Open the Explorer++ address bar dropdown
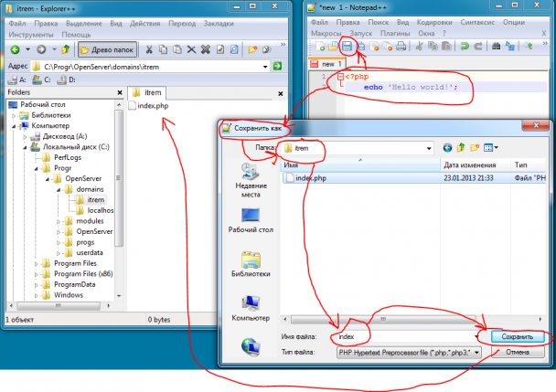This screenshot has height=392, width=556. [x=265, y=67]
